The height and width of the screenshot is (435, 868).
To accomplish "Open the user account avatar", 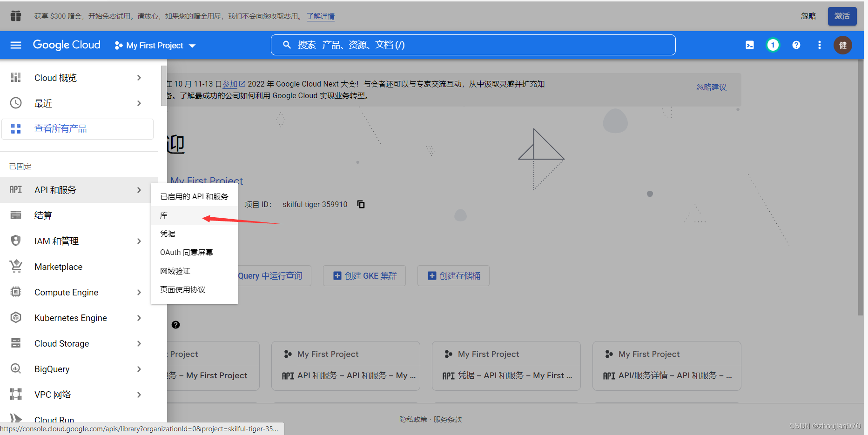I will (843, 45).
